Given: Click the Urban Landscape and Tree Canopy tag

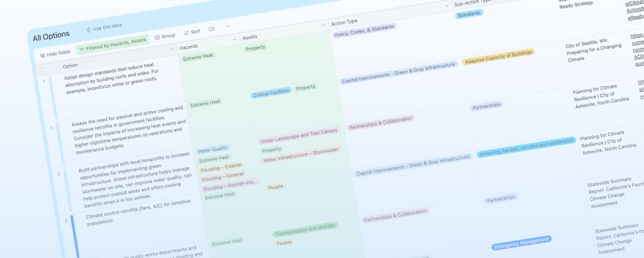Looking at the screenshot, I should pos(299,135).
